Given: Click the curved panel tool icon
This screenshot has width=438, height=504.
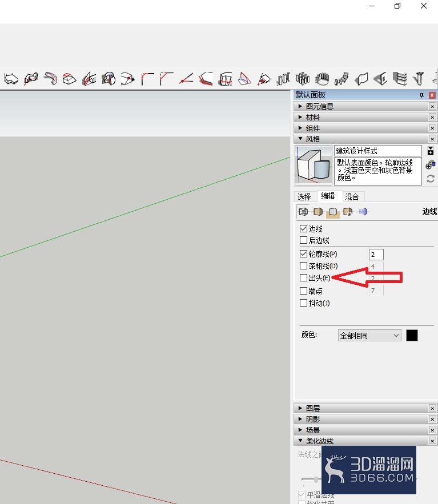Looking at the screenshot, I should click(x=361, y=78).
